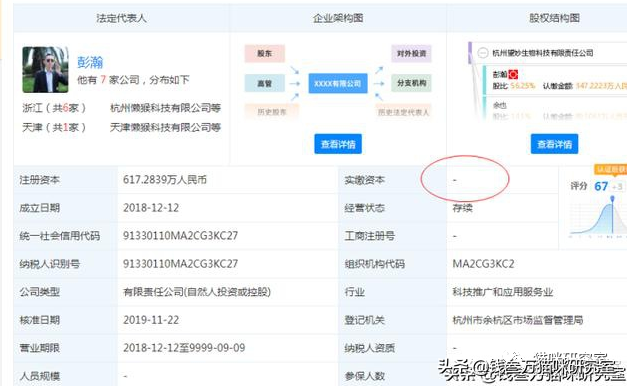
Task: Open legal representative 彭瀚 profile link
Action: (90, 62)
